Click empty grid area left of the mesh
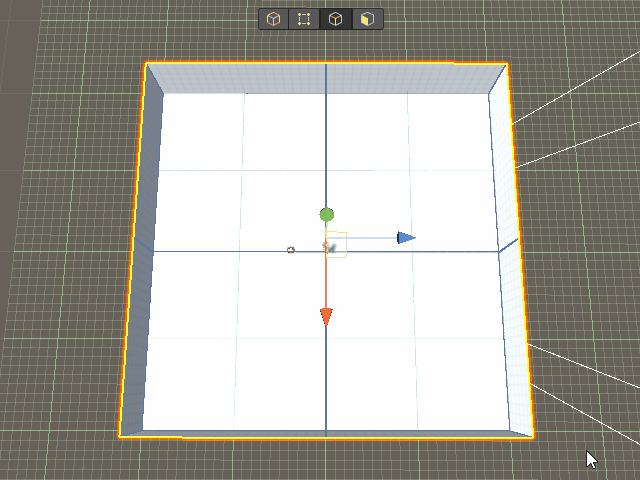This screenshot has width=640, height=480. (60, 250)
